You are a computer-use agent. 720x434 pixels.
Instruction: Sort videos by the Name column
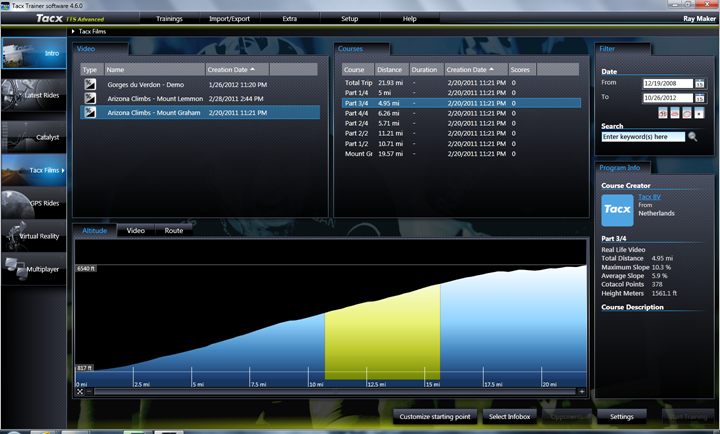point(155,69)
